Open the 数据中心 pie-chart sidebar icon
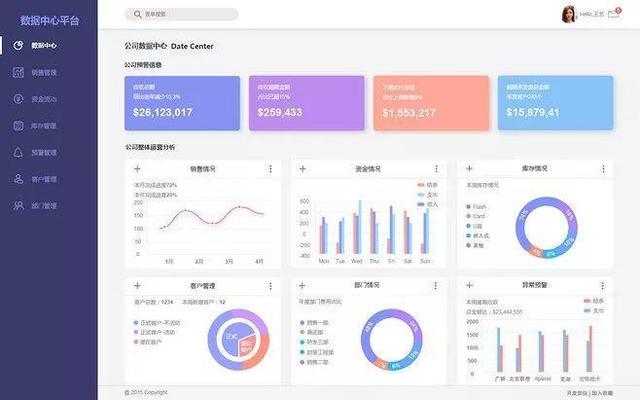Image resolution: width=640 pixels, height=400 pixels. (18, 45)
